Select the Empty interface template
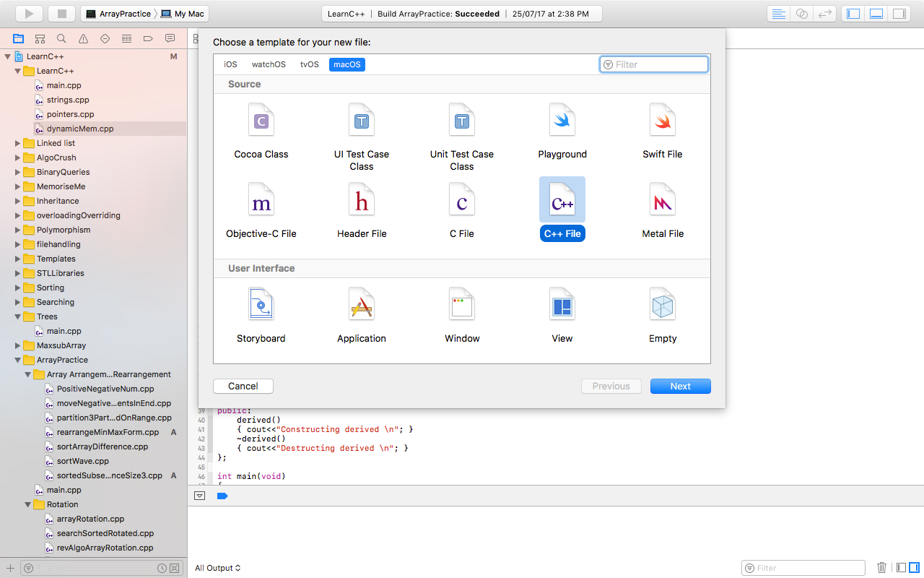 click(663, 315)
